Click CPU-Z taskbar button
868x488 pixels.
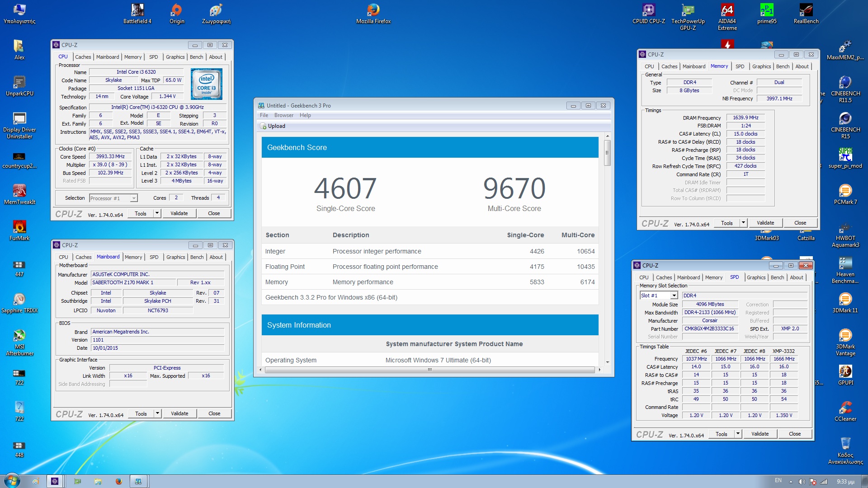[55, 481]
